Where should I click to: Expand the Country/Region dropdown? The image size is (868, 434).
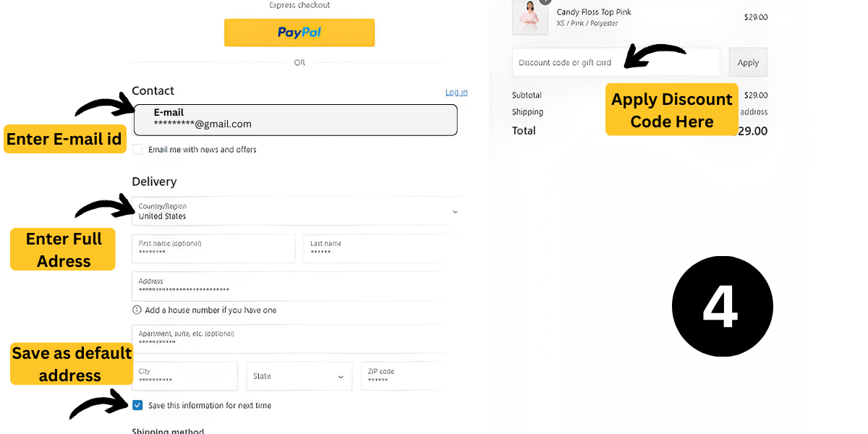pyautogui.click(x=297, y=211)
